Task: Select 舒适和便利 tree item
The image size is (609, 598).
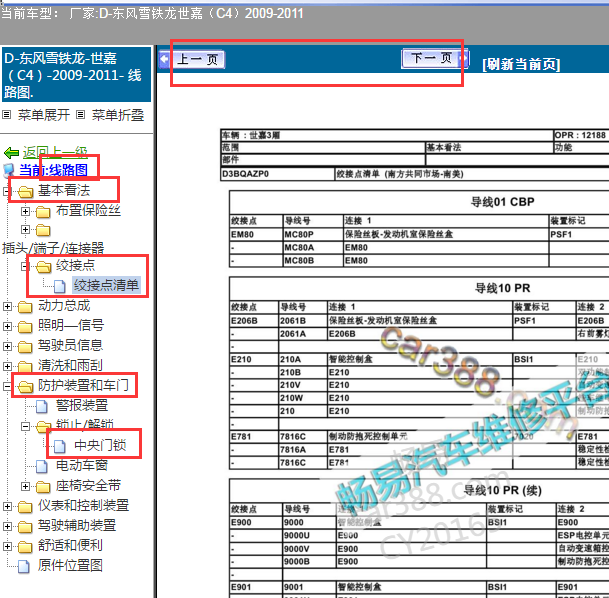Action: pyautogui.click(x=70, y=545)
